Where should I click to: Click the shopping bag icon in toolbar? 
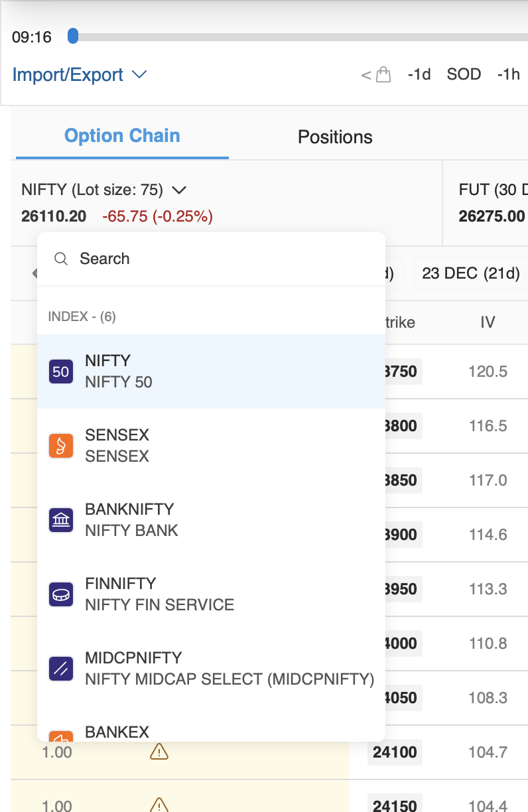click(383, 74)
